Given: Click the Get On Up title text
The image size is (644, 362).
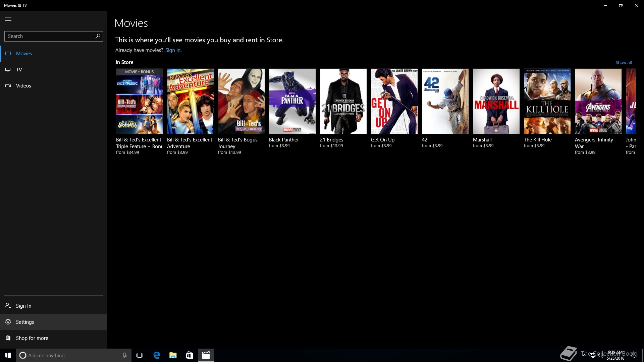Looking at the screenshot, I should 383,140.
